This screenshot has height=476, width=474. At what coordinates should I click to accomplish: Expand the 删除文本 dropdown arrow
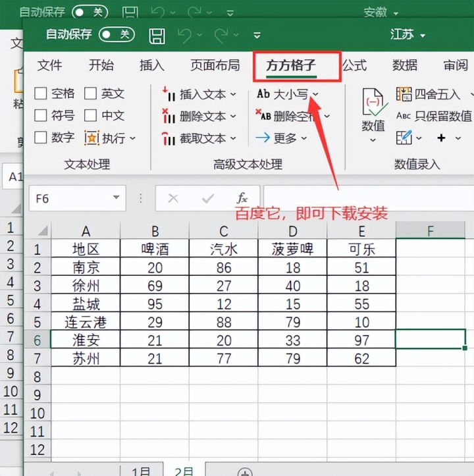(233, 117)
